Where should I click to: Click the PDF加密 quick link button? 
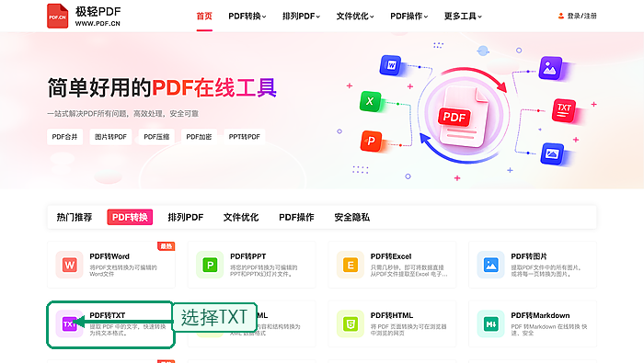point(199,137)
